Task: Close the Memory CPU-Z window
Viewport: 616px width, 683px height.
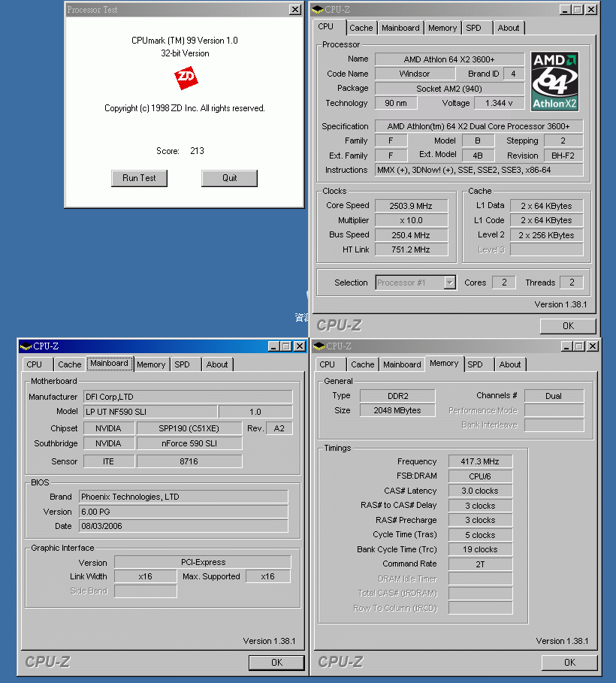Action: pyautogui.click(x=593, y=346)
